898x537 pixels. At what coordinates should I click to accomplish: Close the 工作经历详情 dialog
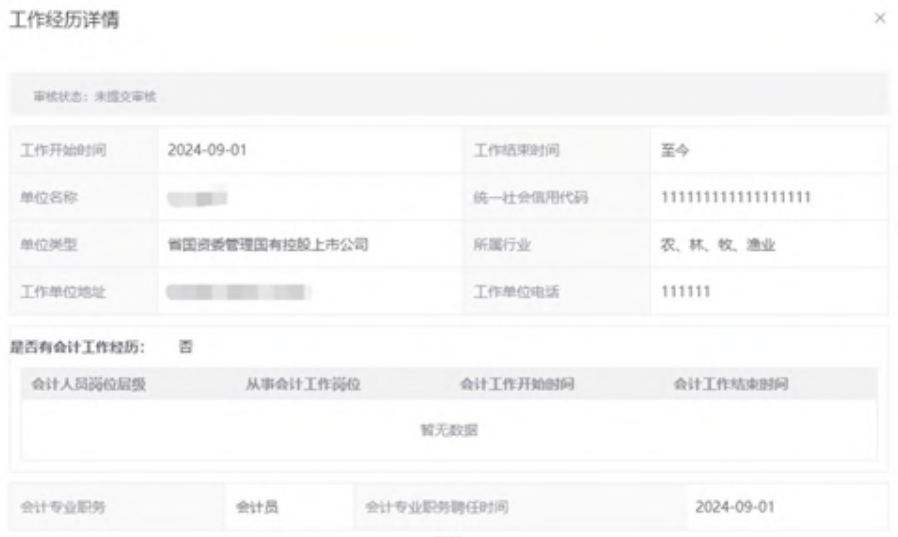(880, 18)
